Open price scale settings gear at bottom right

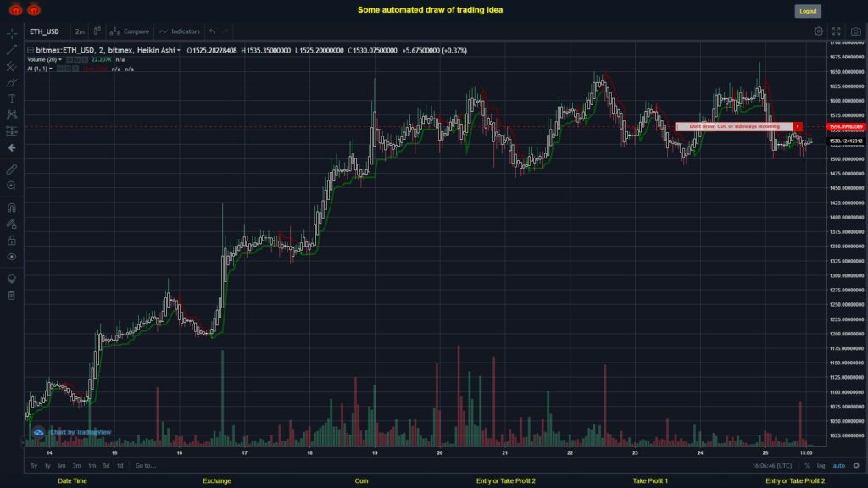pyautogui.click(x=856, y=466)
